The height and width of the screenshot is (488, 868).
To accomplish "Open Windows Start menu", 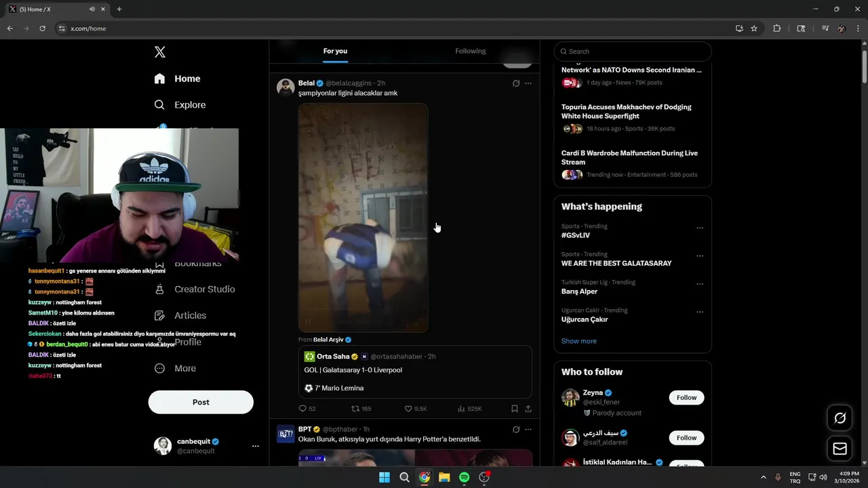I will point(384,477).
